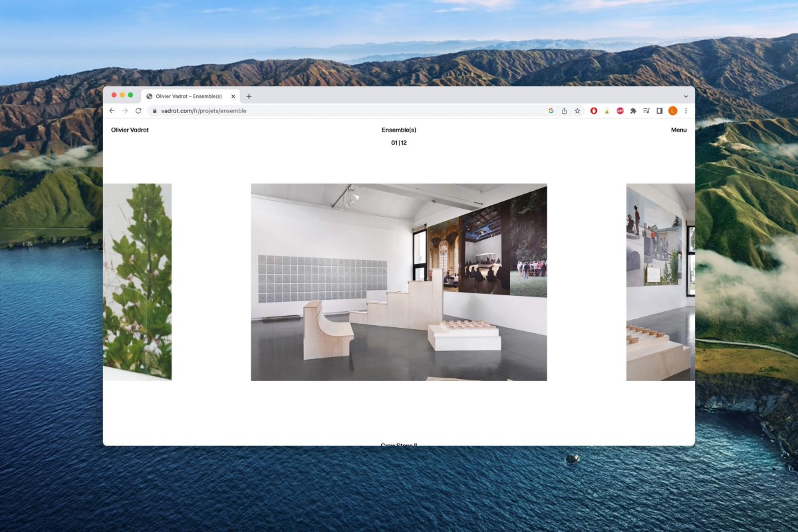The image size is (798, 532).
Task: Toggle the browser side panel icon
Action: (x=660, y=111)
